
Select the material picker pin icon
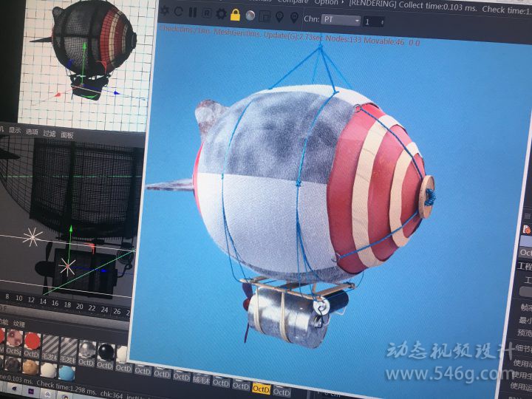coord(294,18)
